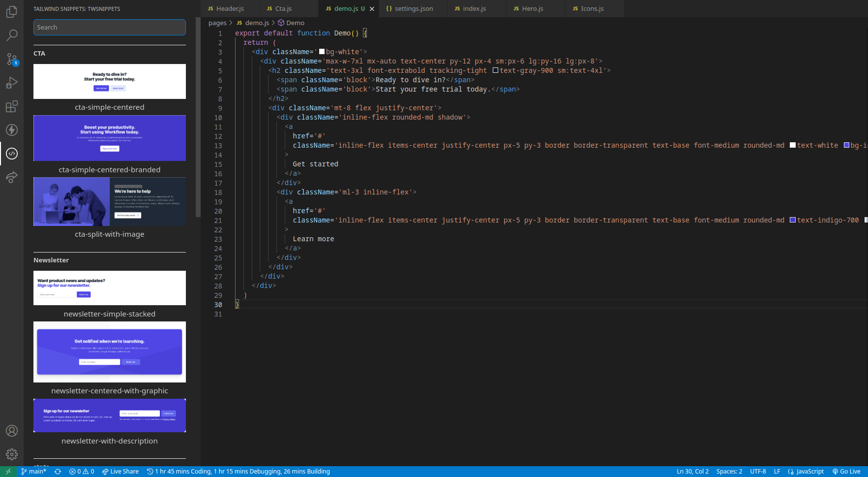Screen dimensions: 868x477
Task: Open the Live Share activity bar icon
Action: (12, 177)
